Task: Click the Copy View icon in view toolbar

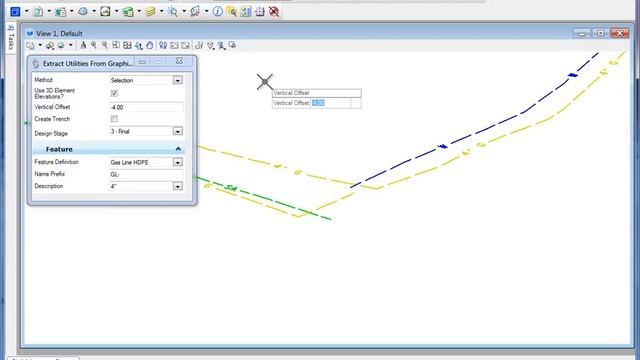Action: [x=199, y=45]
